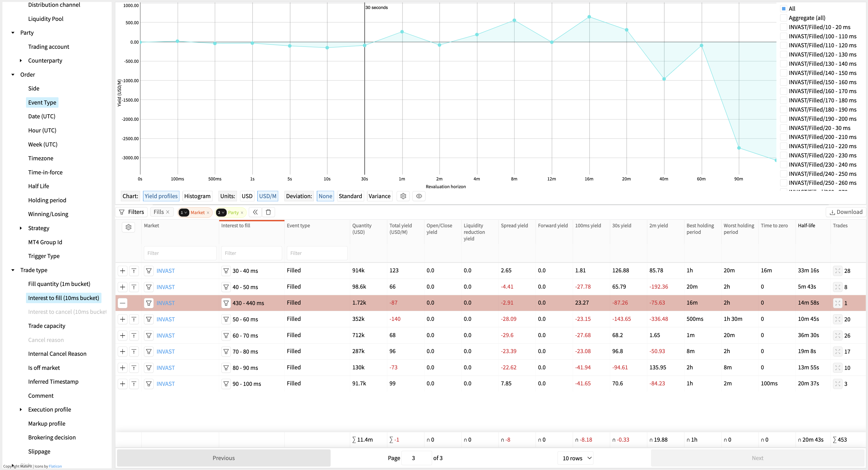Filter by market on 30 - 40 ms row

(x=149, y=271)
